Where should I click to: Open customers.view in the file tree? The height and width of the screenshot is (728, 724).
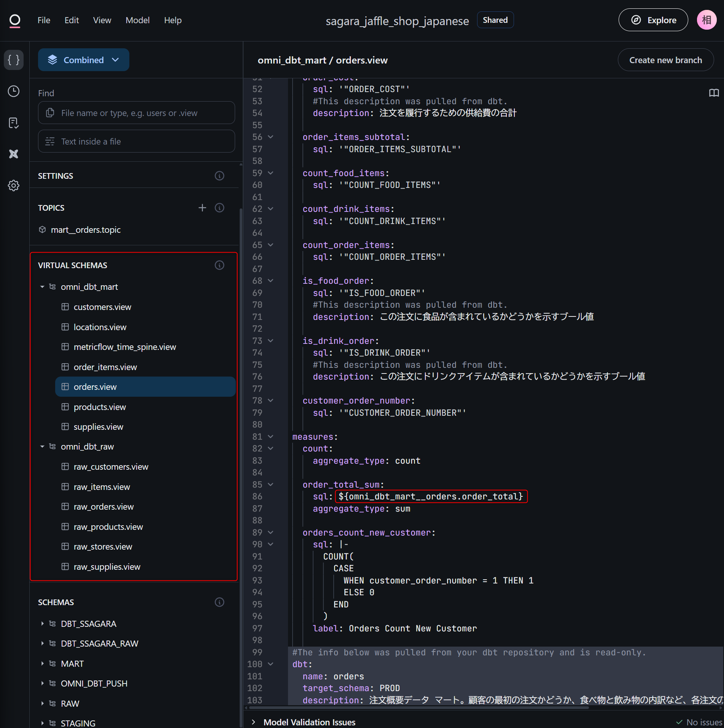(102, 307)
